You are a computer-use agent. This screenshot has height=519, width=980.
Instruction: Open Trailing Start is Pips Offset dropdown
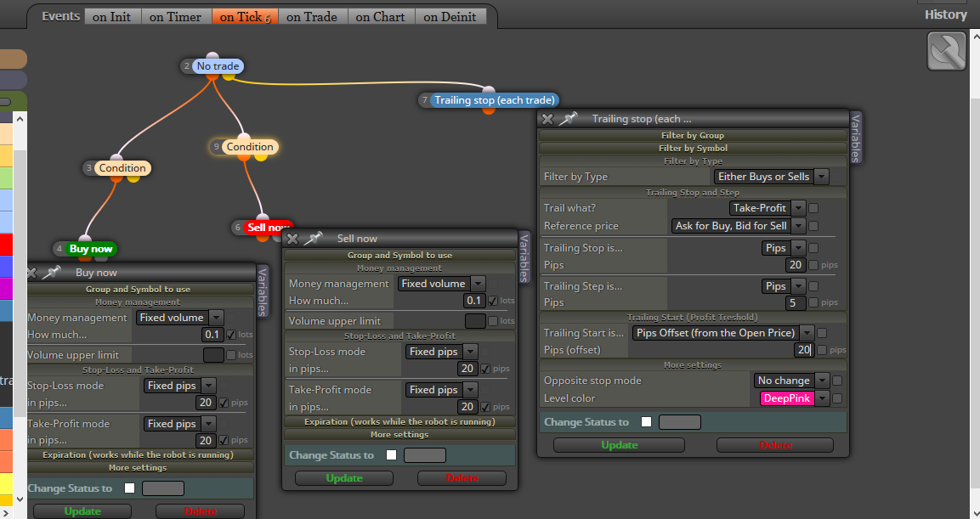(723, 333)
